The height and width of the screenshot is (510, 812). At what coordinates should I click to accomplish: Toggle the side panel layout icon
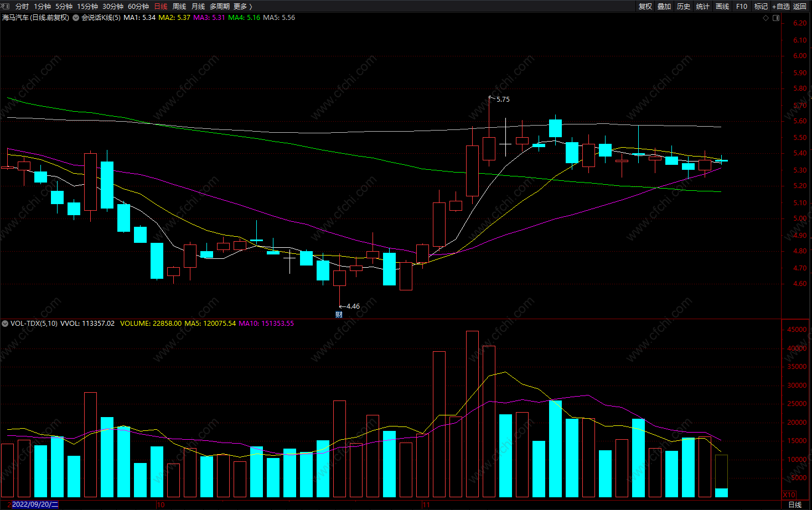point(776,18)
